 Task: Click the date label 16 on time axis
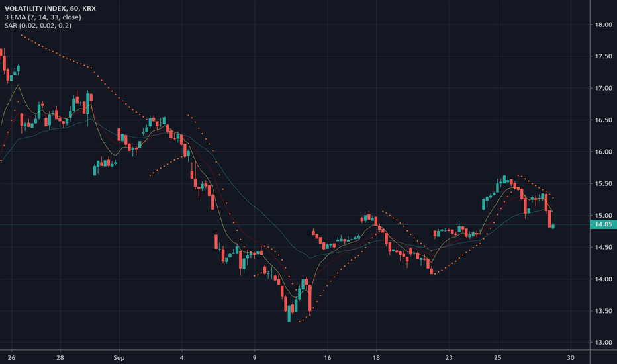click(x=328, y=357)
